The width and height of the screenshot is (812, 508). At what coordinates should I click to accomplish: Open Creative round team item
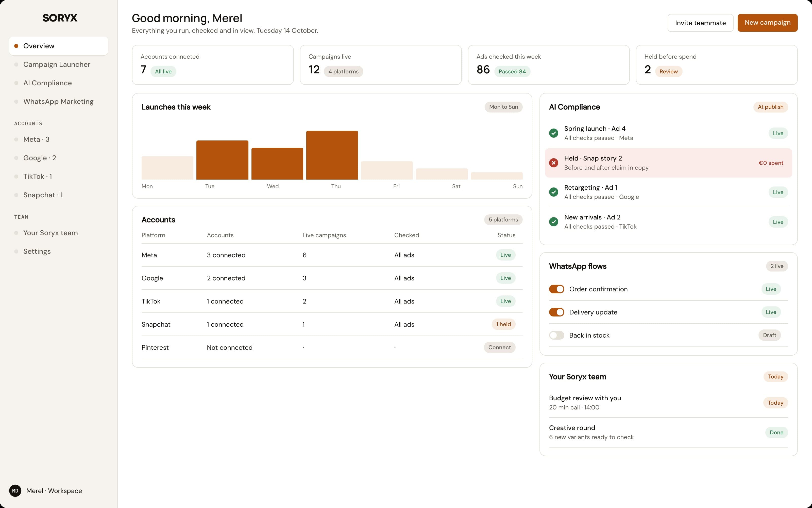668,432
